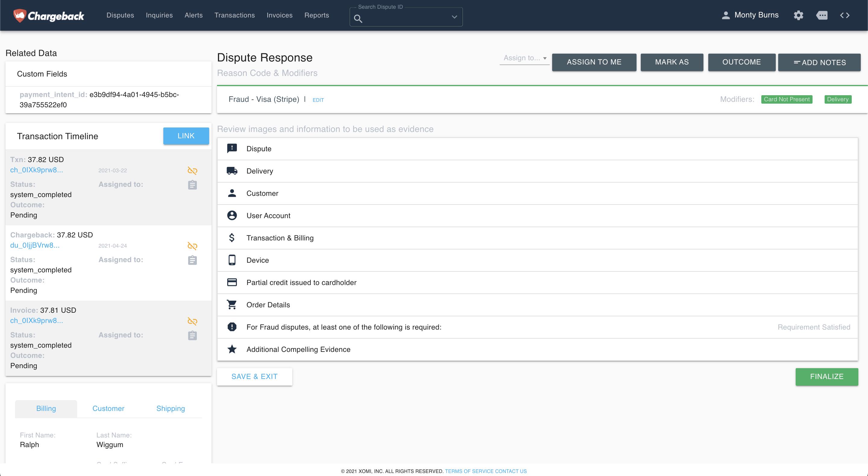868x476 pixels.
Task: Click the user profile icon beside Monty Burns
Action: [x=725, y=15]
